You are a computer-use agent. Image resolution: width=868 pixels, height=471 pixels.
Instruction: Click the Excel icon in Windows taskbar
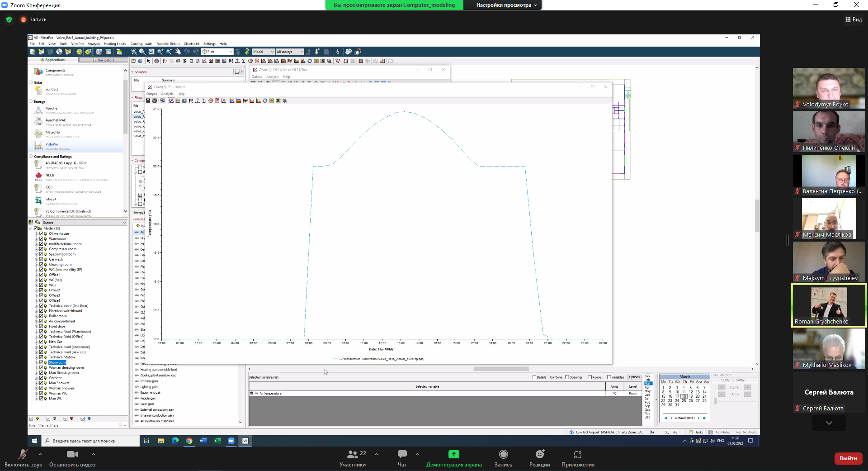pyautogui.click(x=217, y=441)
